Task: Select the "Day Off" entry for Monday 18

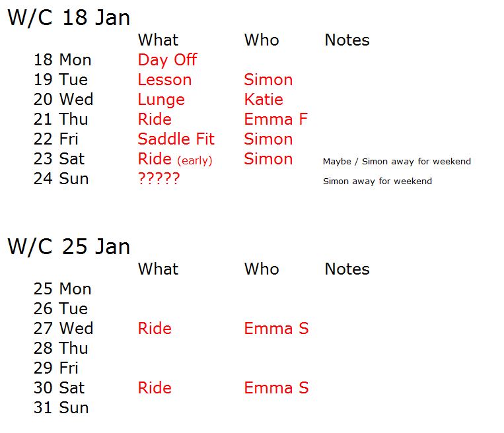Action: point(167,60)
